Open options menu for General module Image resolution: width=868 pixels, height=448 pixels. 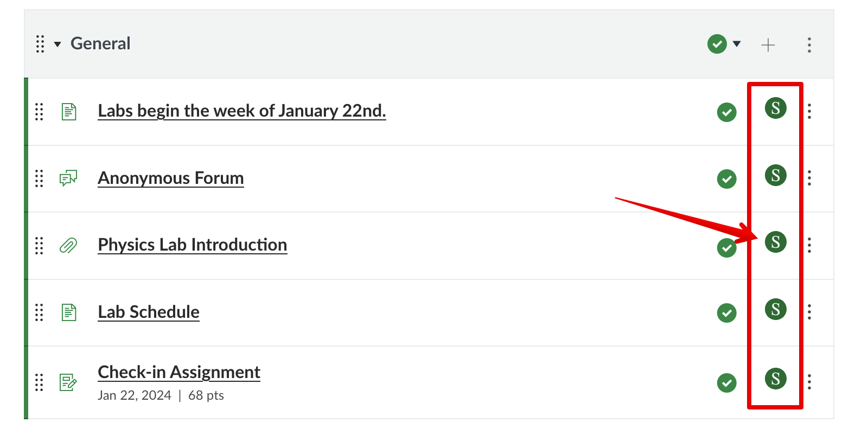809,44
